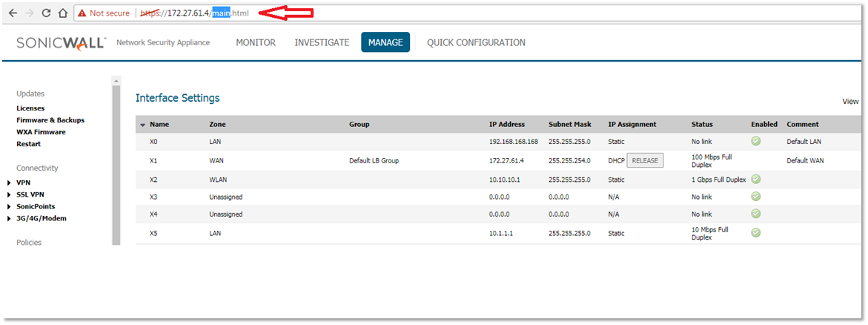Screen dimensions: 868x325
Task: Click subnet mask 255.255.254.0
Action: (569, 161)
